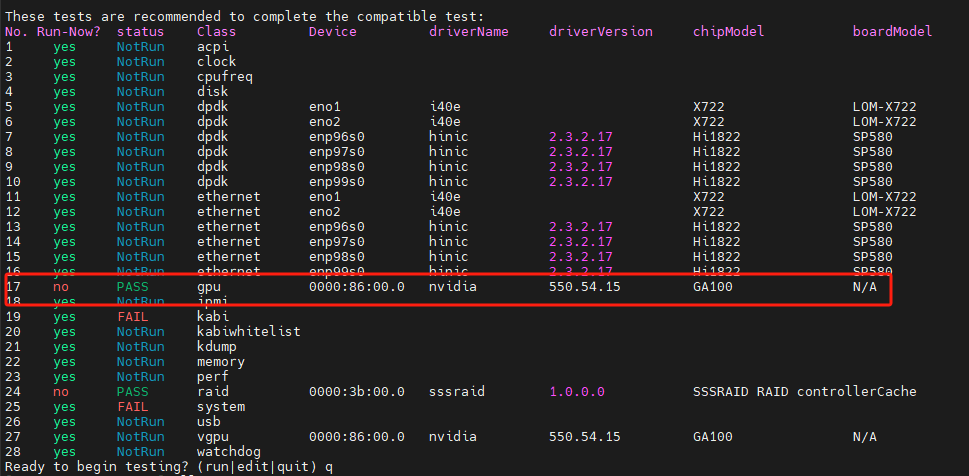Click the FAIL status in the system row
This screenshot has height=476, width=969.
(132, 406)
